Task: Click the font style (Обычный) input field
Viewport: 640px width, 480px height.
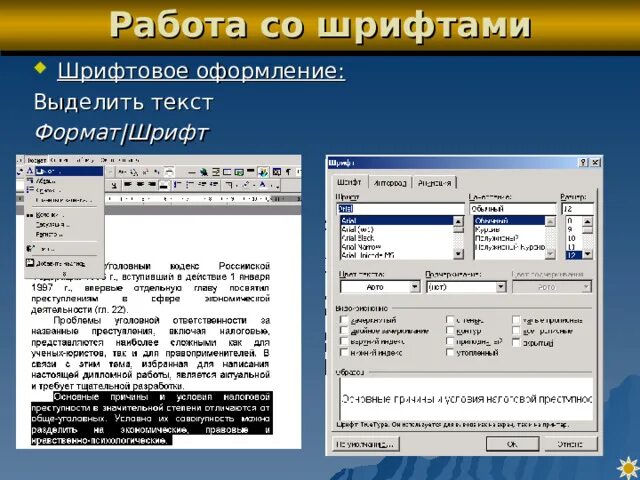Action: coord(513,209)
